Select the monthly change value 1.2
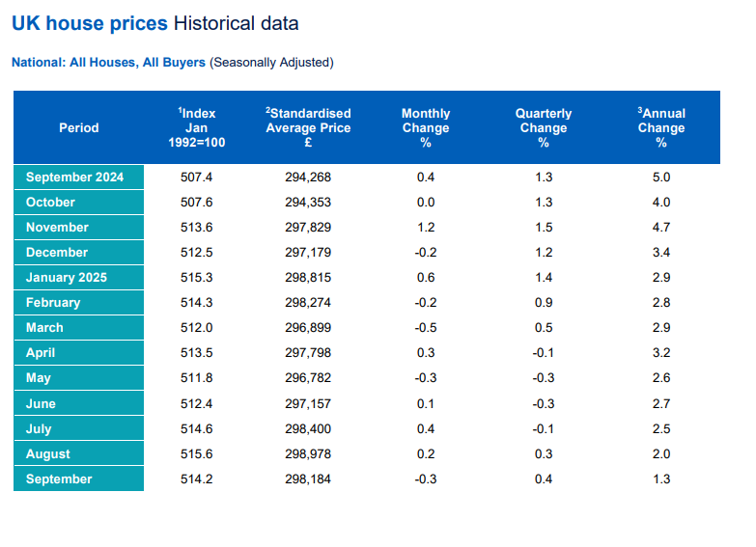 click(x=426, y=228)
